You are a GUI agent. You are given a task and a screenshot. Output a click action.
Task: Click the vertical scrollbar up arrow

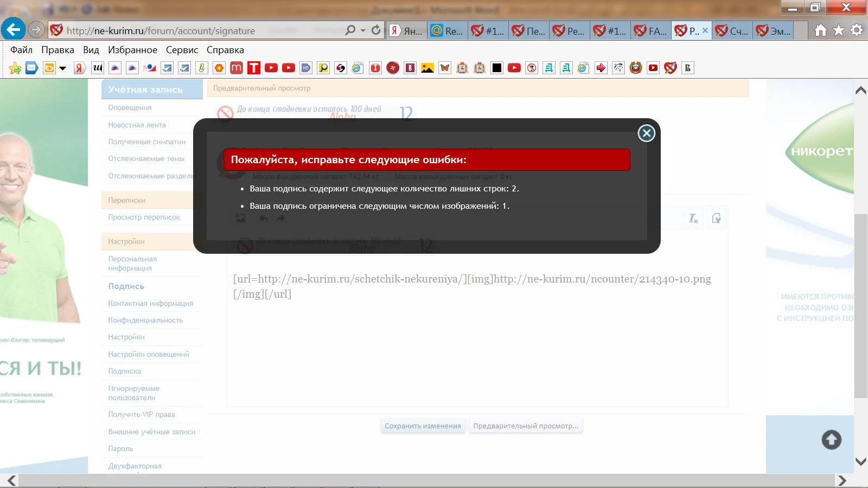click(x=861, y=90)
